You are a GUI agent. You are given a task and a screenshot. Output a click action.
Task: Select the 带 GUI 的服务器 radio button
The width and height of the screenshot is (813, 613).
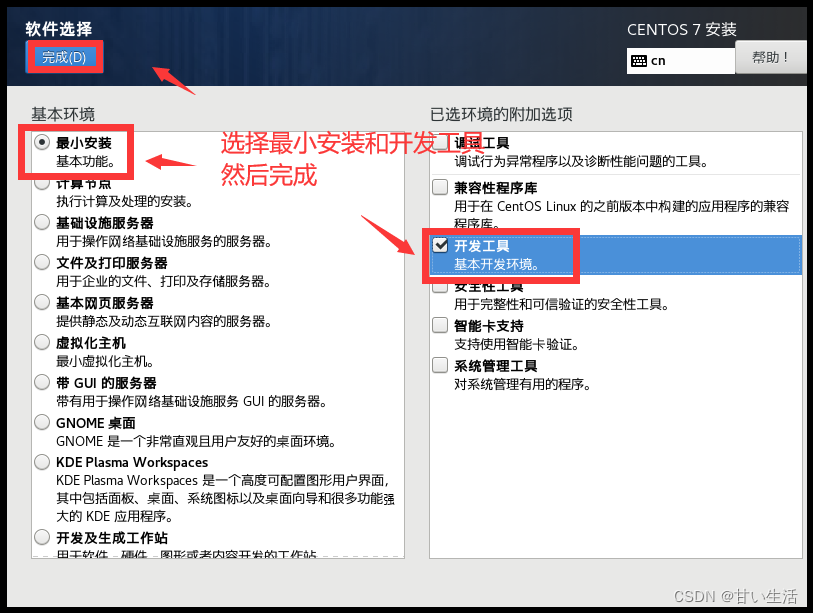pos(42,382)
